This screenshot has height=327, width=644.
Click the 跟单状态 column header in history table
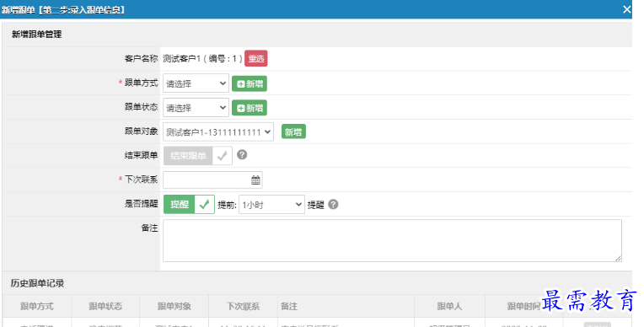(x=105, y=306)
